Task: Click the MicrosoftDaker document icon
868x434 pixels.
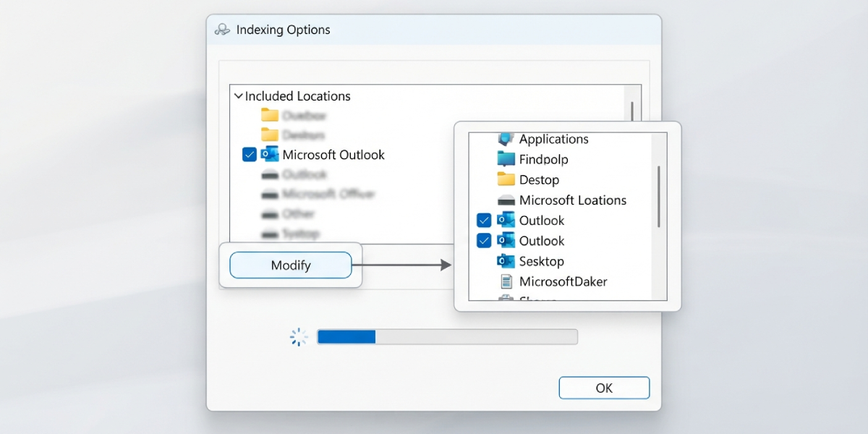Action: (x=506, y=281)
